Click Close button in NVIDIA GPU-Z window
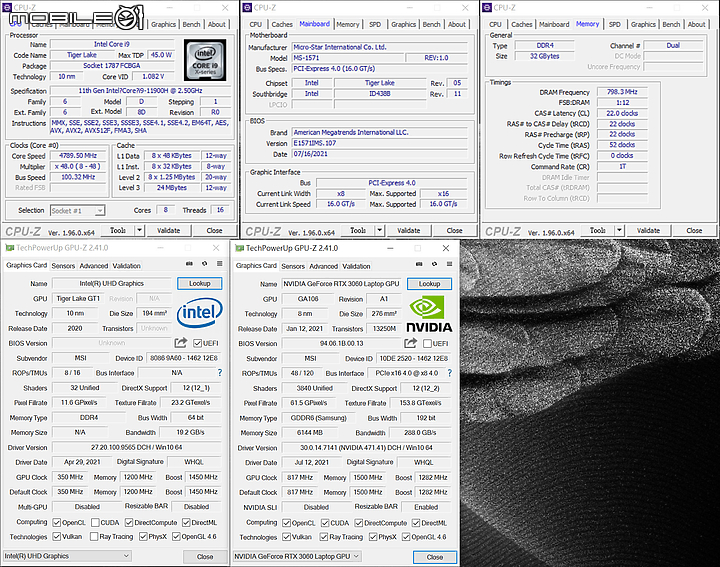This screenshot has height=567, width=720. (x=435, y=557)
